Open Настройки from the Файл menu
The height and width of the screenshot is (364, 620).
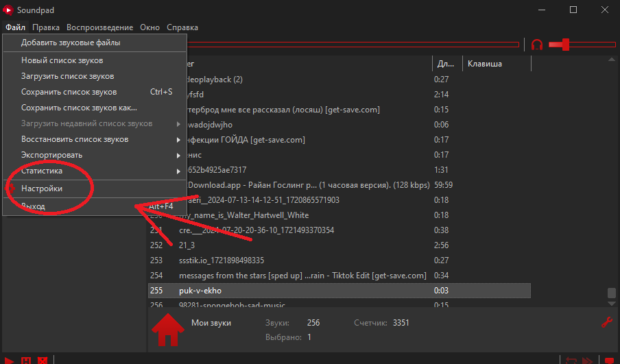(x=95, y=189)
